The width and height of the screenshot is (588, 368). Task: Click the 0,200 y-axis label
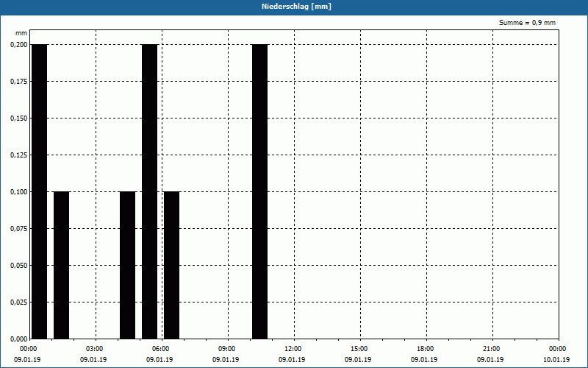19,45
